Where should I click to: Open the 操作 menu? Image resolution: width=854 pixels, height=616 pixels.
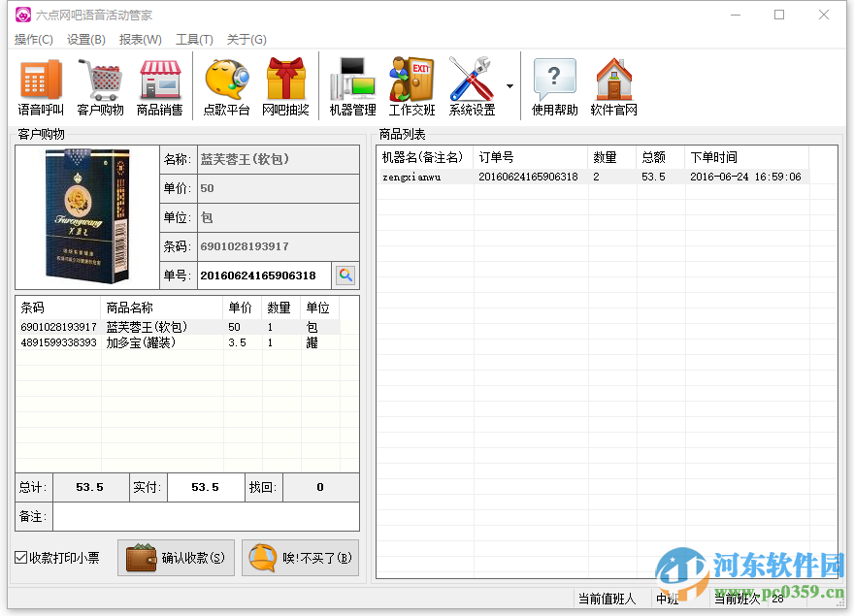(x=34, y=40)
